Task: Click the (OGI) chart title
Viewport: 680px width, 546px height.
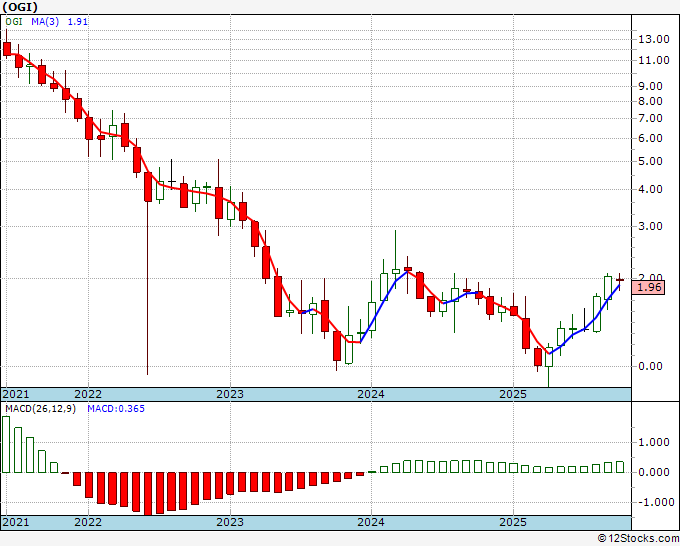Action: click(x=20, y=7)
